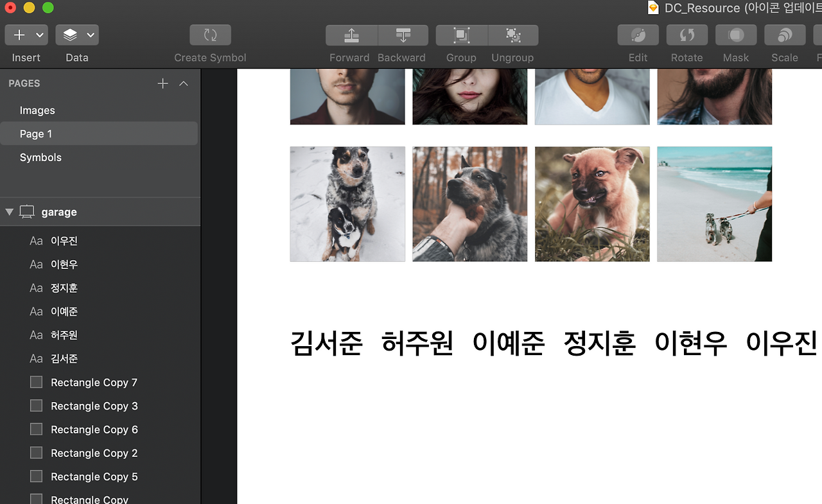Select the dog being petted image
The width and height of the screenshot is (822, 504).
pyautogui.click(x=470, y=204)
